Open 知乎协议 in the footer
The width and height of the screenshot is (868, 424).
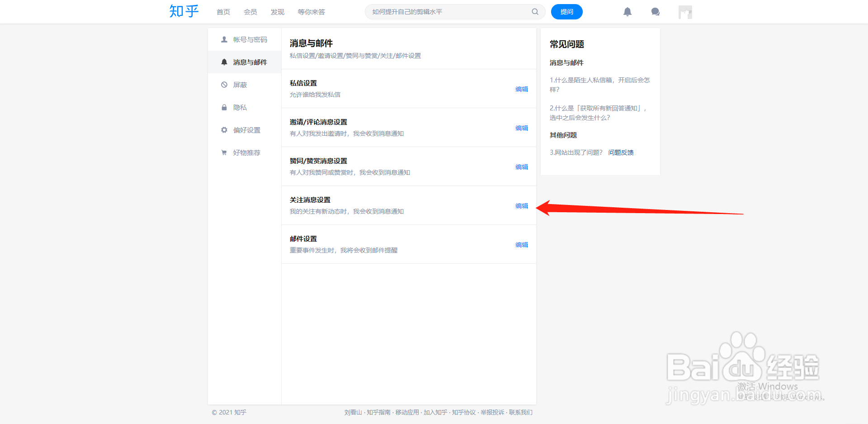[464, 412]
